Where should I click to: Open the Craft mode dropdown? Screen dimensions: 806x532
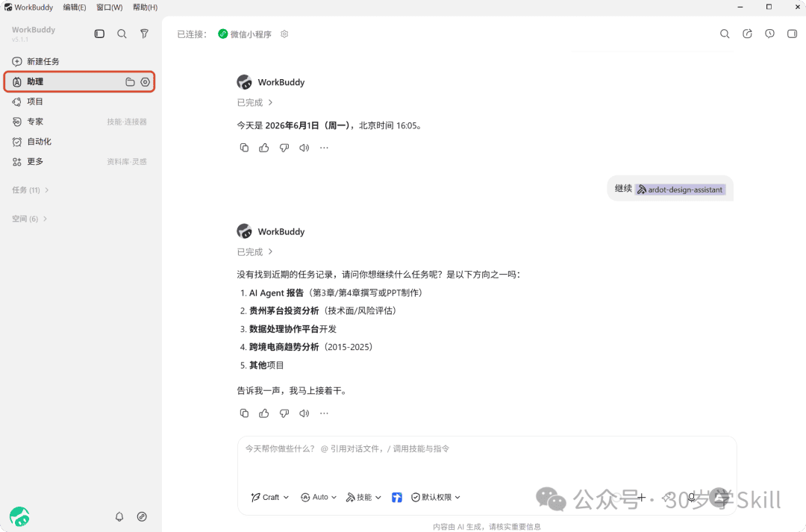pyautogui.click(x=270, y=497)
